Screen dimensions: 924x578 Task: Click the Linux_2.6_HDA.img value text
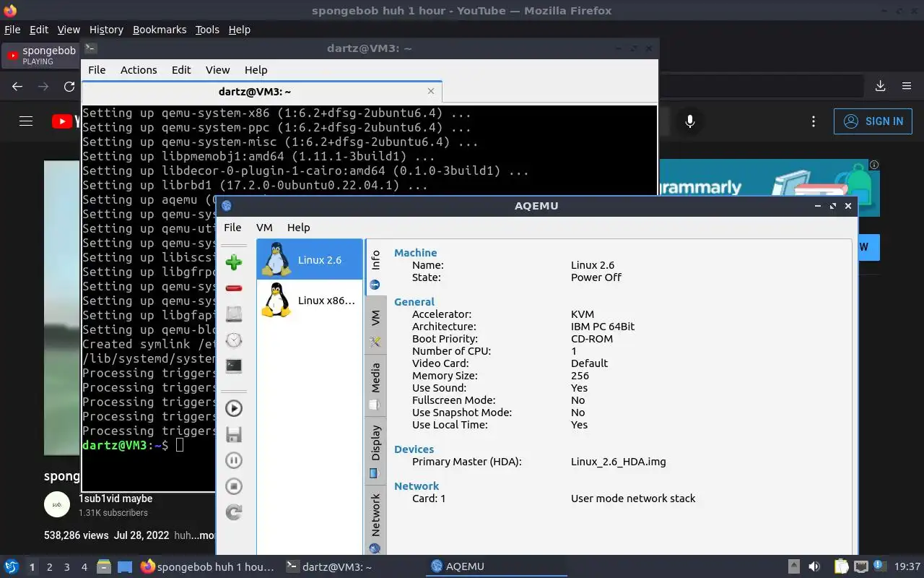(618, 462)
